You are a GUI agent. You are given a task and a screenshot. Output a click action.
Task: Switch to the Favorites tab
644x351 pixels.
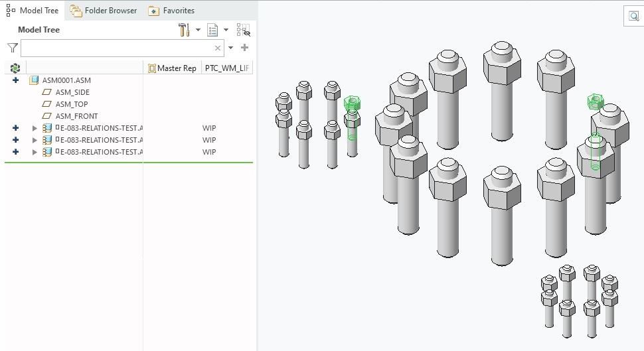[171, 11]
